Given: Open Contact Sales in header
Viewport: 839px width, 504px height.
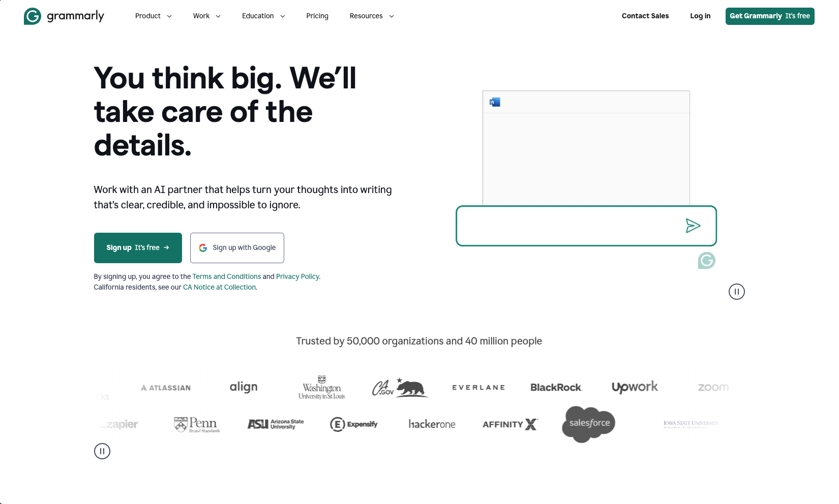Looking at the screenshot, I should point(645,16).
